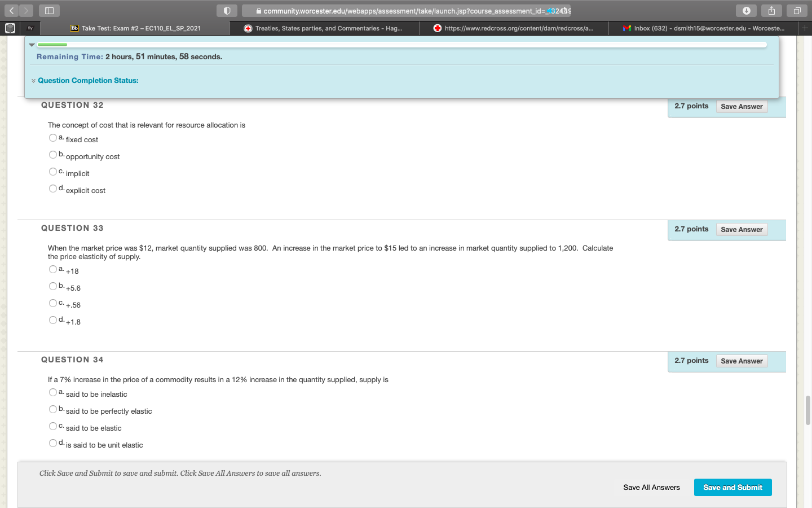Click Save Answer for Question 33
This screenshot has width=812, height=508.
coord(742,230)
